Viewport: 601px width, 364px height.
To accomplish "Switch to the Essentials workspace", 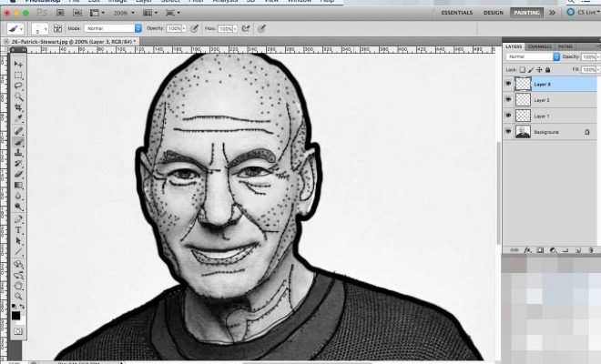I will pyautogui.click(x=457, y=13).
